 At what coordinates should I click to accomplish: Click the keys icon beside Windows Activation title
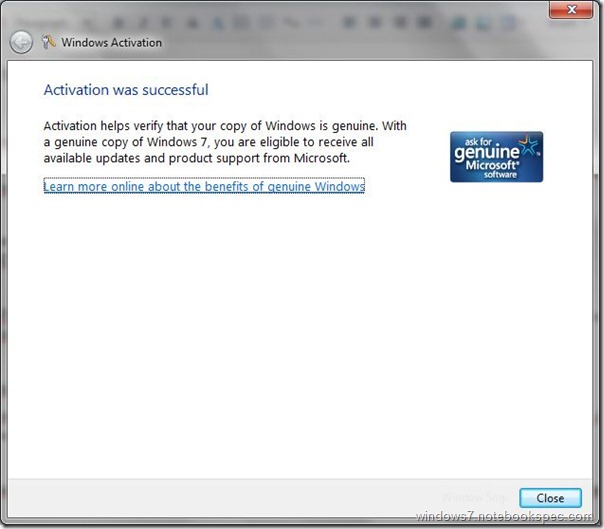coord(49,42)
